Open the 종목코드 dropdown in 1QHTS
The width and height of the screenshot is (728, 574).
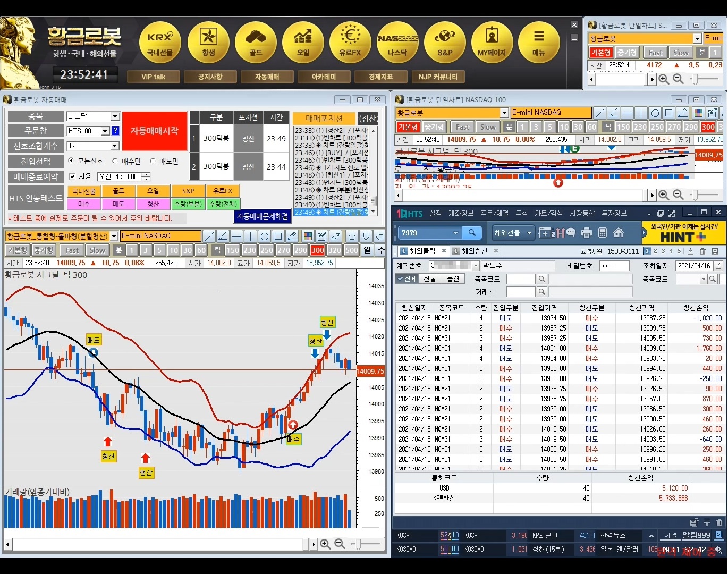pyautogui.click(x=704, y=279)
